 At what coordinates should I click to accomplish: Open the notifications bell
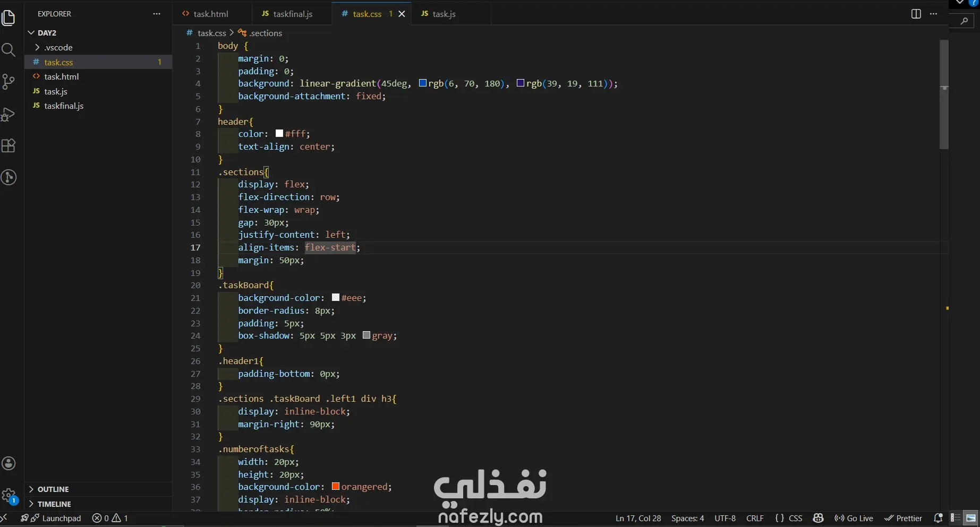938,518
